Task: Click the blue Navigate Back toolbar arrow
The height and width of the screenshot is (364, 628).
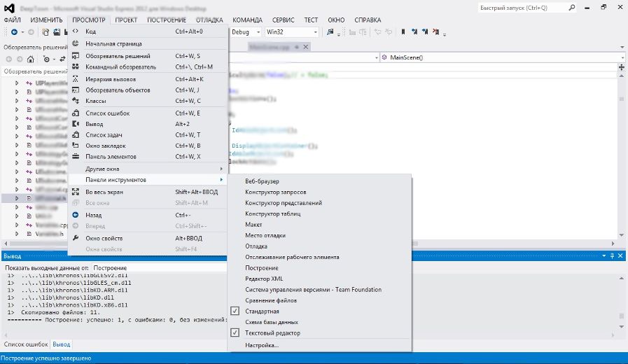Action: pyautogui.click(x=14, y=32)
